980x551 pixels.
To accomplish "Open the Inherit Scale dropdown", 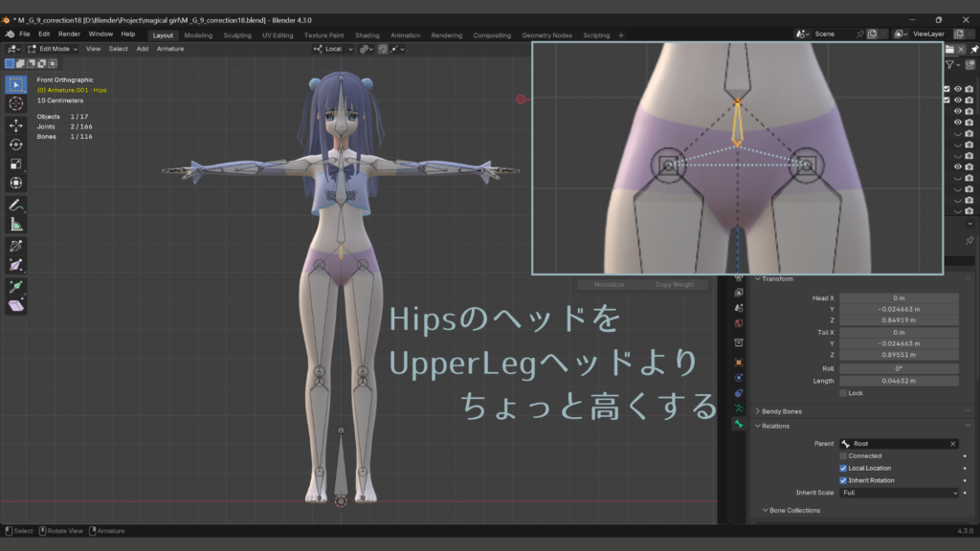I will 899,493.
